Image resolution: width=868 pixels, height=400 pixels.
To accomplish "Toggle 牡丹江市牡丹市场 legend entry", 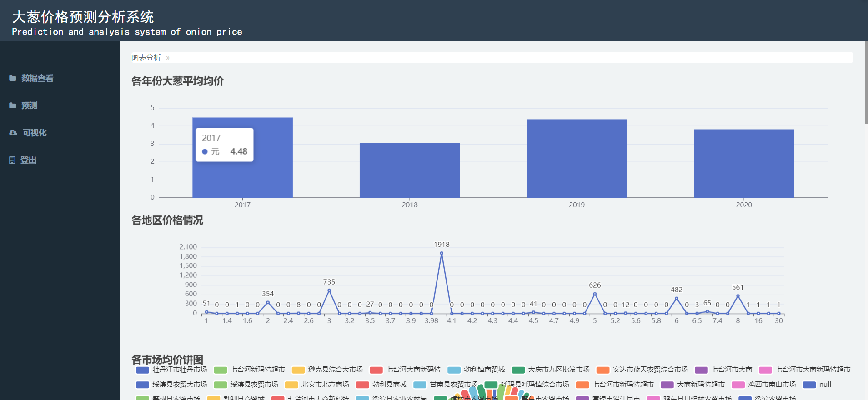I will [x=171, y=370].
